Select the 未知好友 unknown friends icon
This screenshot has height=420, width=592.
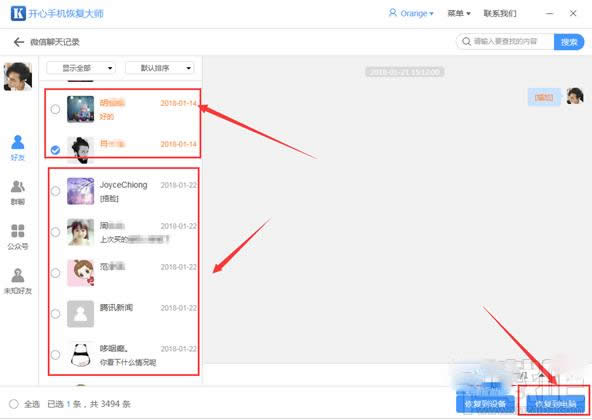click(18, 281)
